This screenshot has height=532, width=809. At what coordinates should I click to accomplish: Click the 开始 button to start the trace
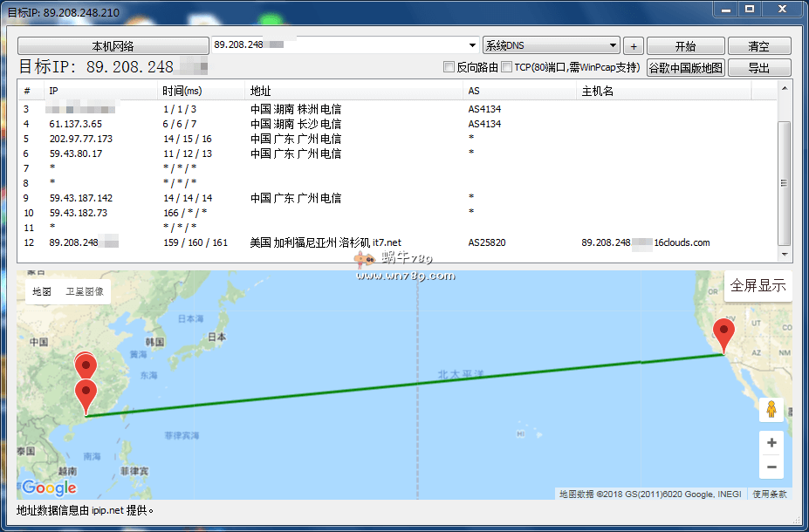click(x=685, y=46)
